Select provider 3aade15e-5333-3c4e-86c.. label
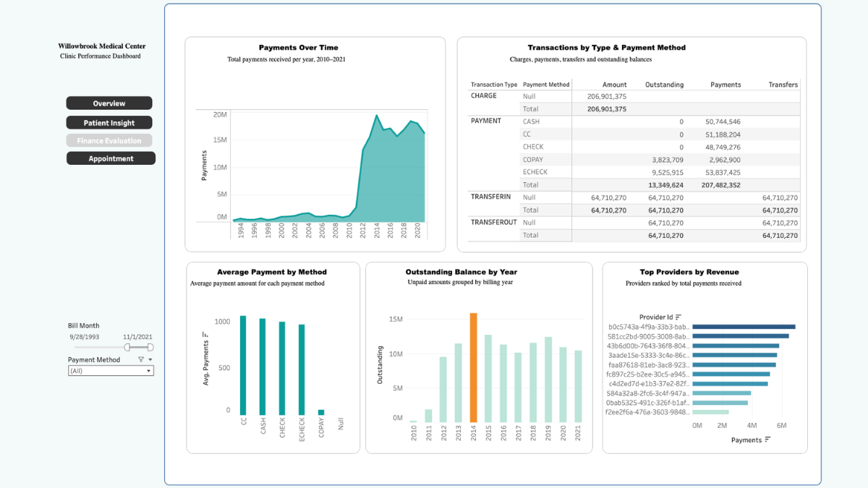The image size is (868, 488). click(649, 355)
